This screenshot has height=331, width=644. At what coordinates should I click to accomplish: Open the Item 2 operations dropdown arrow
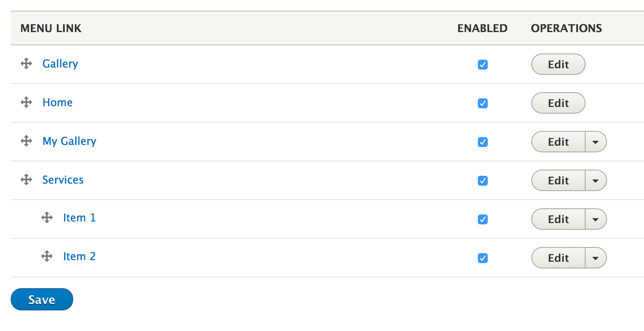point(595,258)
